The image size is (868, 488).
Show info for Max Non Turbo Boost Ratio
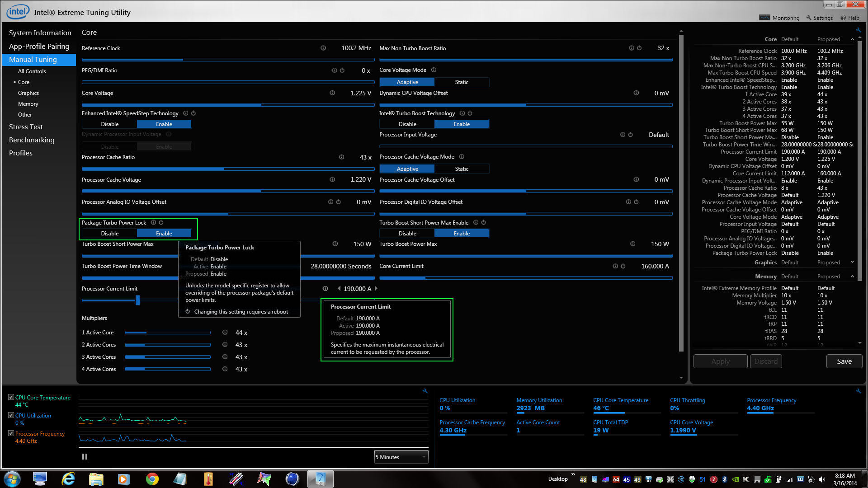coord(632,48)
